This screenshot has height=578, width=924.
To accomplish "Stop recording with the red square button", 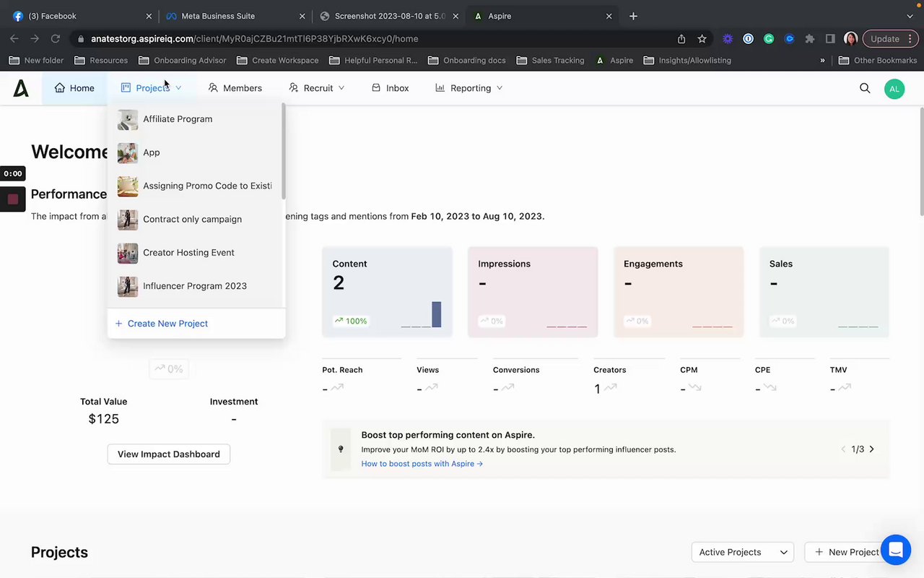I will [13, 199].
